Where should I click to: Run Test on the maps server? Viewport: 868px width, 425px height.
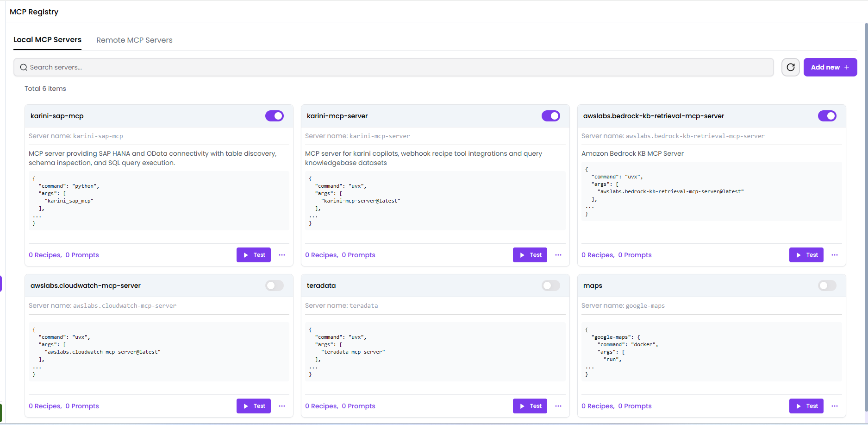point(806,406)
